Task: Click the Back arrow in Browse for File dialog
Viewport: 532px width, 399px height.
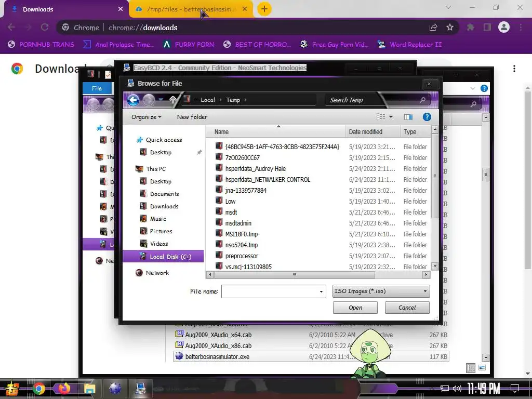Action: point(133,100)
